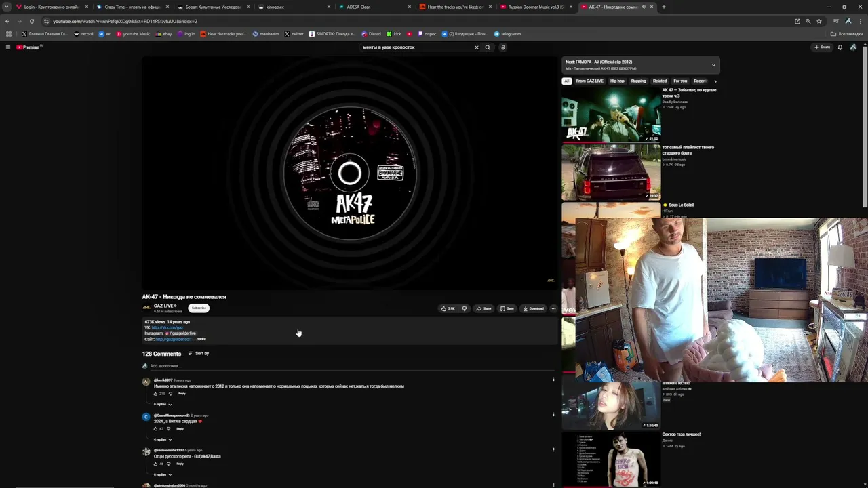The image size is (868, 488).
Task: Go back in browser history
Action: point(7,21)
